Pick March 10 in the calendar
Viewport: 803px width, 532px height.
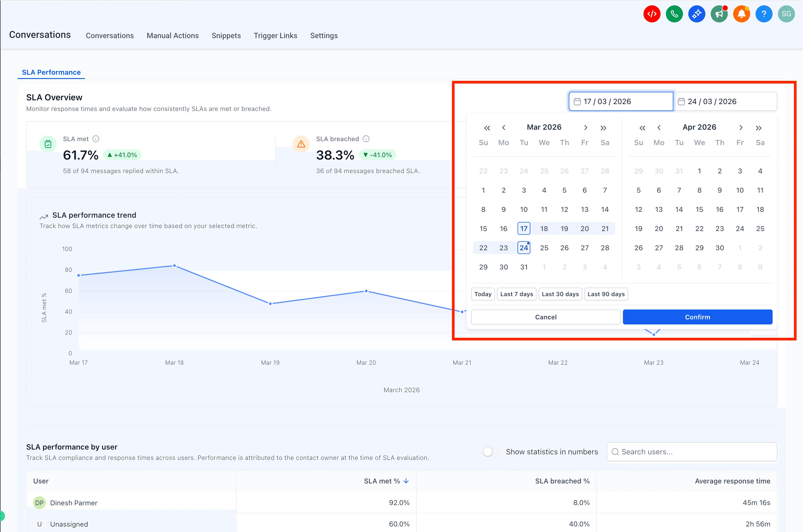524,209
